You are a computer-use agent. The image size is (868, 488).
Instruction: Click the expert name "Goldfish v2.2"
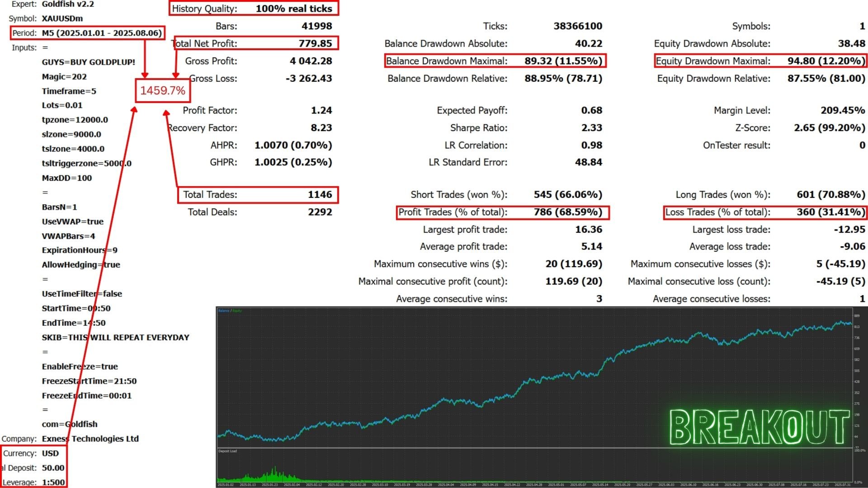coord(68,4)
